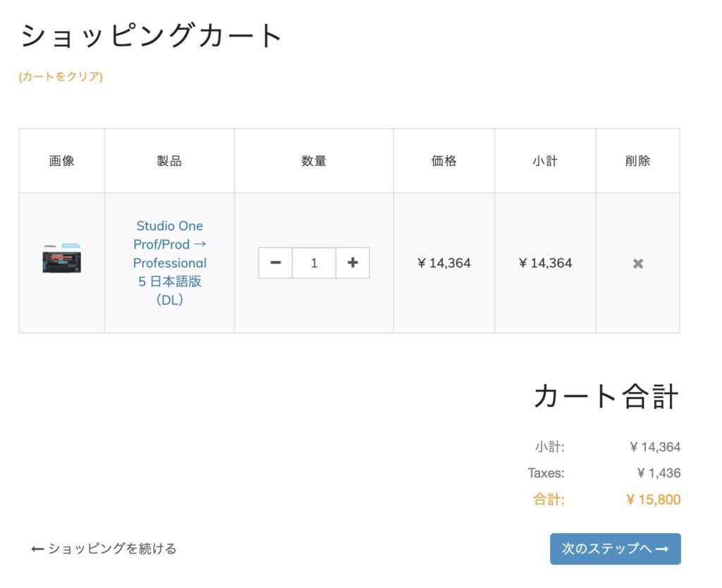Click the orange total ¥15,800

coord(654,500)
